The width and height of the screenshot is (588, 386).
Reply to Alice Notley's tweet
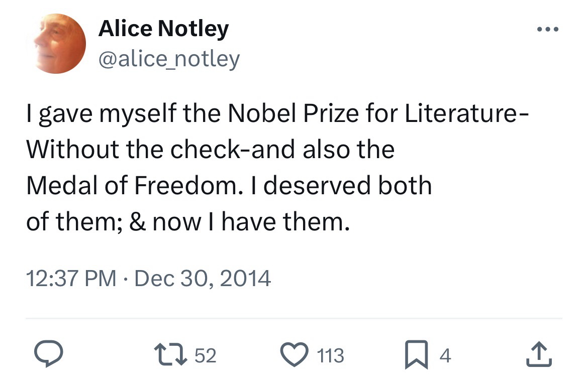pyautogui.click(x=48, y=355)
